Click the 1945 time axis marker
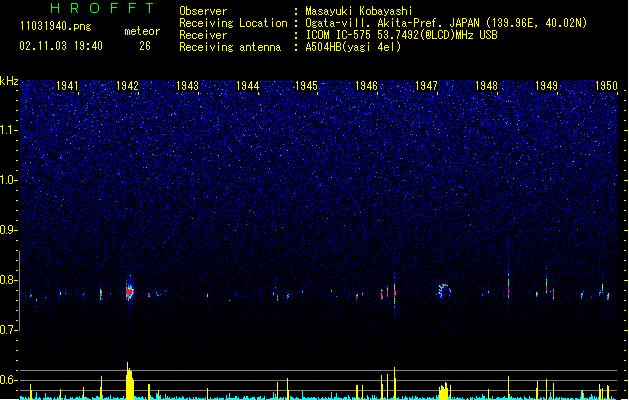The height and width of the screenshot is (400, 629). click(306, 85)
